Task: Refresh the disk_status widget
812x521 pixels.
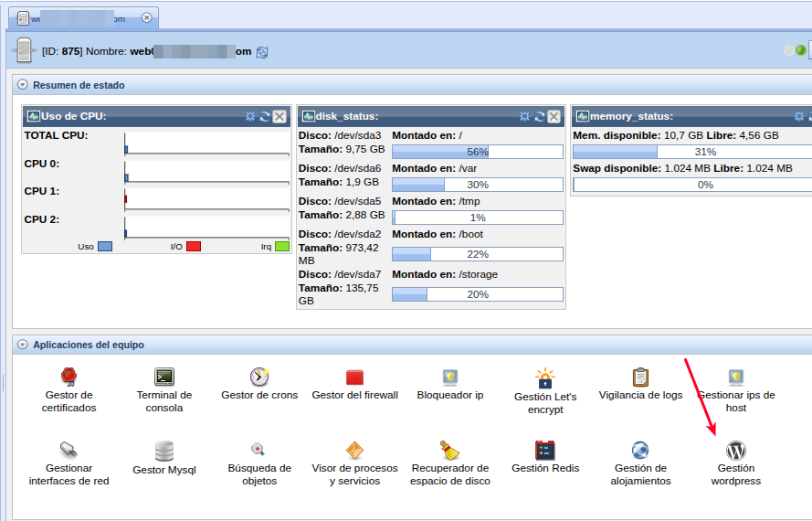Action: click(540, 116)
